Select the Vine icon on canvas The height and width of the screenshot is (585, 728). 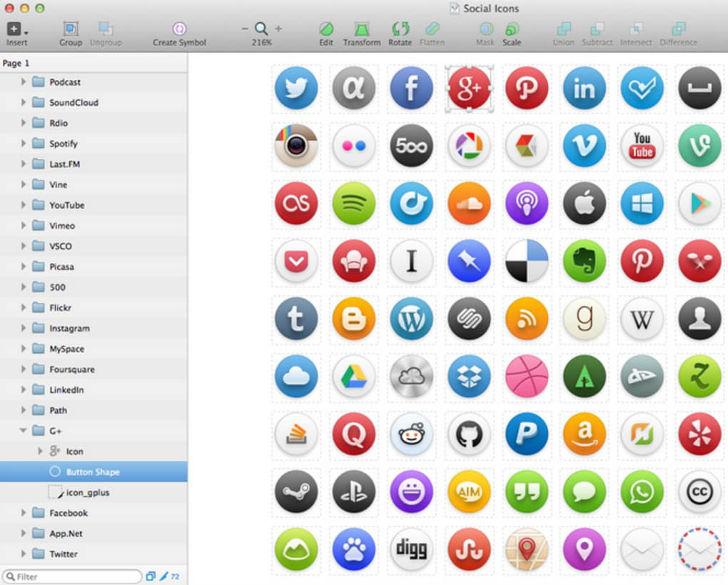pyautogui.click(x=699, y=146)
